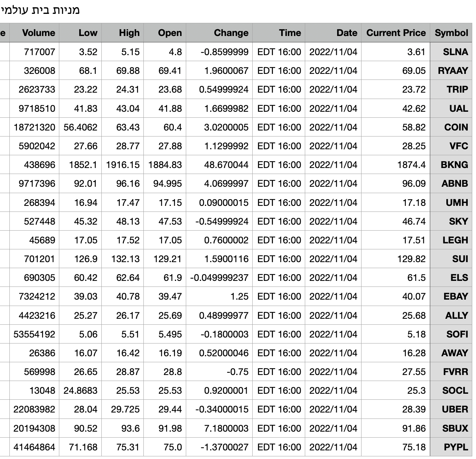Click the FVRR symbol cell
This screenshot has height=459, width=476.
451,372
